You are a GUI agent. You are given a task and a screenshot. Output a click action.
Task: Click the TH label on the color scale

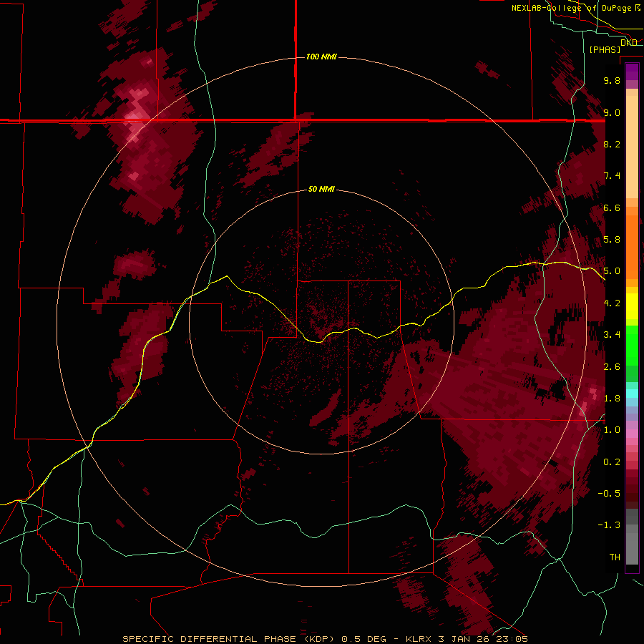[x=615, y=557]
